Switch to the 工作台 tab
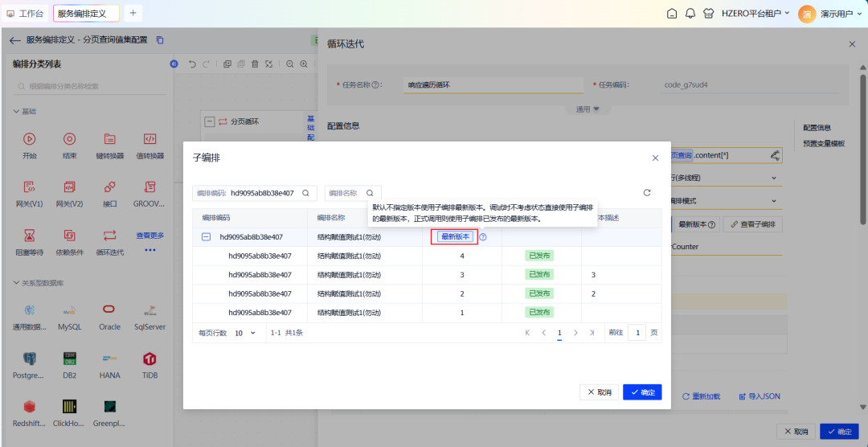 click(x=25, y=14)
